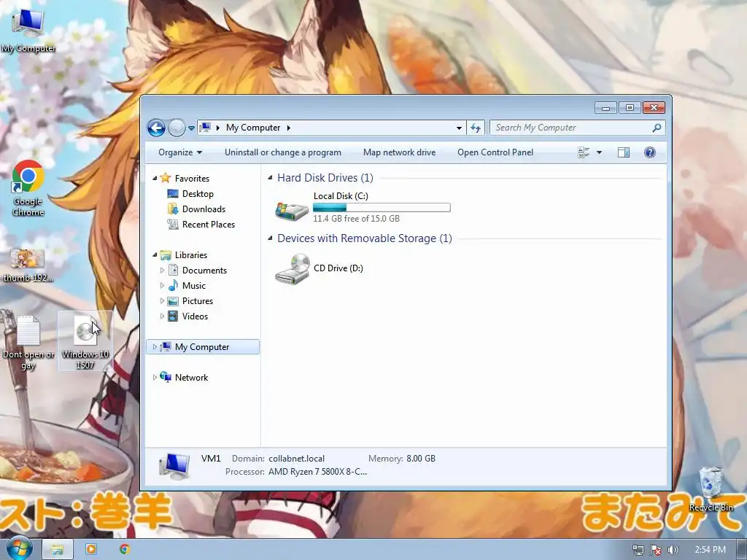This screenshot has width=747, height=560.
Task: Click the Local Disk (C:) label
Action: (x=341, y=195)
